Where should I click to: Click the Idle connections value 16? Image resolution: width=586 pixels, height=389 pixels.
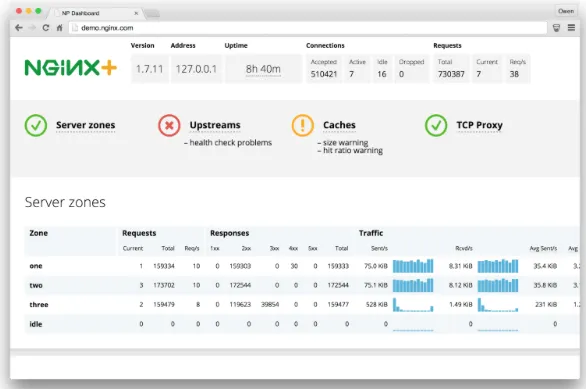[382, 74]
